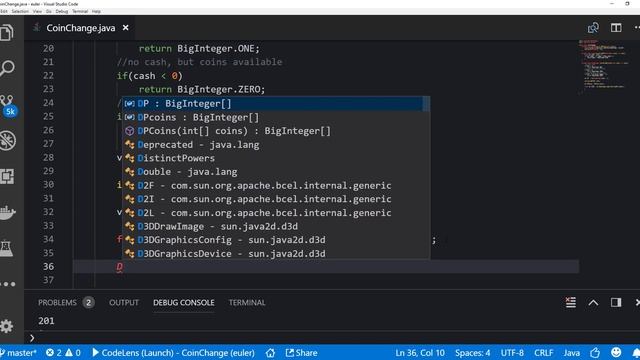
Task: Open the feedback smiley icon
Action: point(616,352)
